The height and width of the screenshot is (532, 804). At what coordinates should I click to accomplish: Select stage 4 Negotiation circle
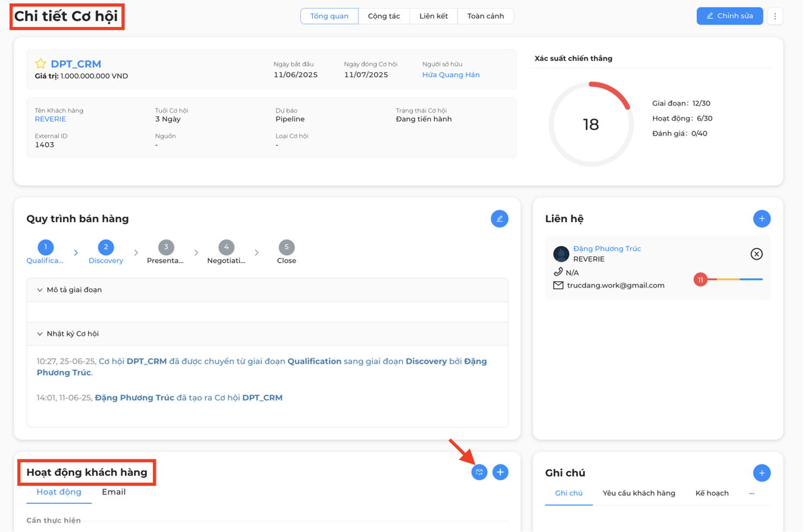tap(226, 247)
